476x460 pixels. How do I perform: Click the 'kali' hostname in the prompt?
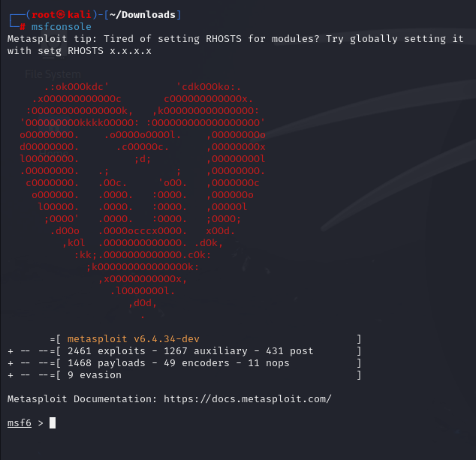80,14
